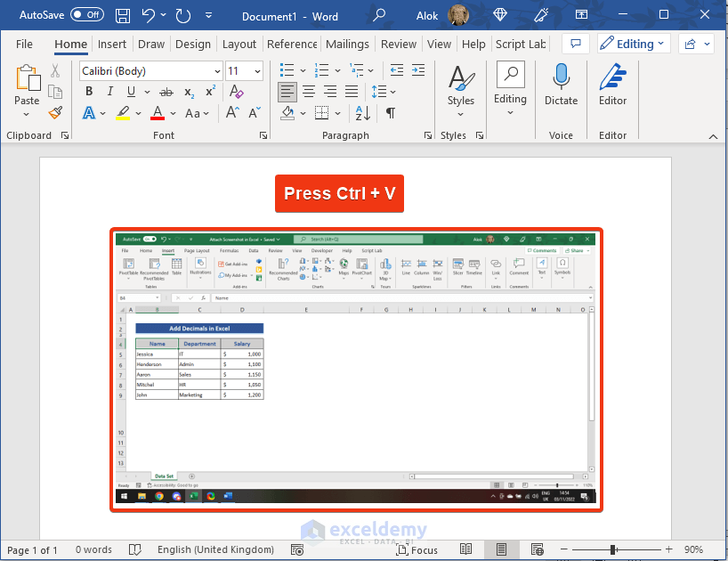Screen dimensions: 728x561
Task: Open the Share button
Action: [x=696, y=44]
